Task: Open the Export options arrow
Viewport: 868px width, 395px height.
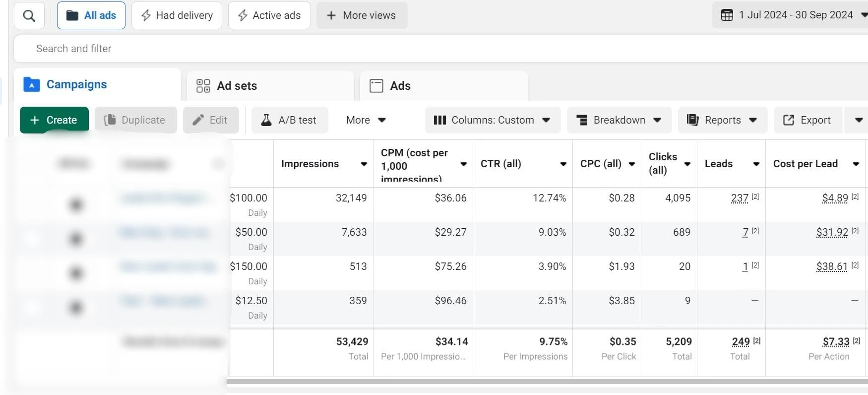Action: [x=858, y=120]
